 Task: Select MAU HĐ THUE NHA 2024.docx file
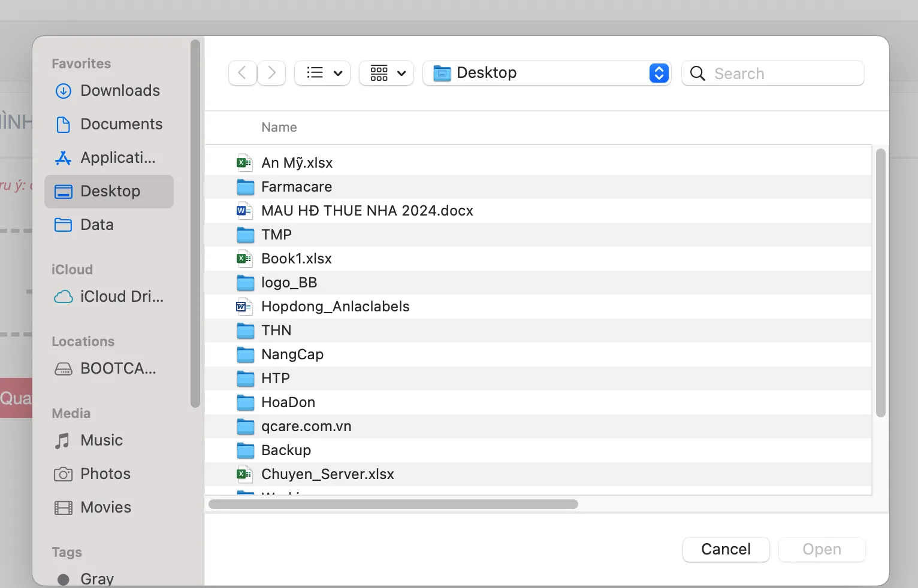pyautogui.click(x=367, y=211)
